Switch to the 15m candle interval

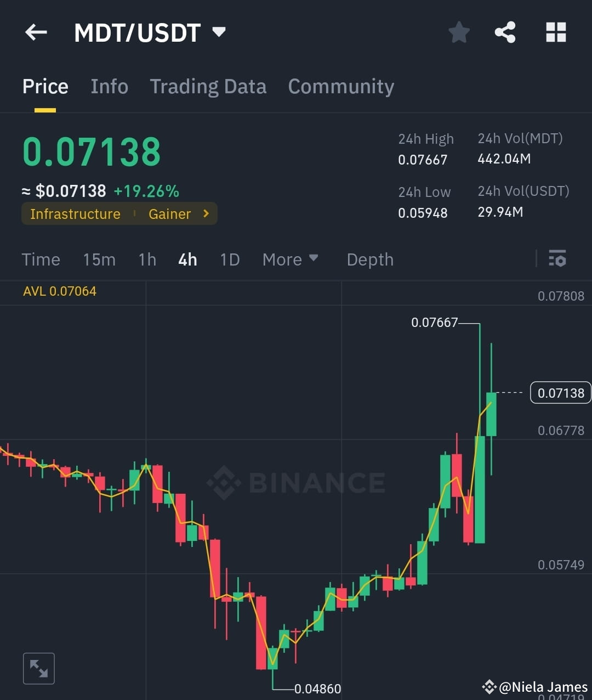tap(99, 259)
